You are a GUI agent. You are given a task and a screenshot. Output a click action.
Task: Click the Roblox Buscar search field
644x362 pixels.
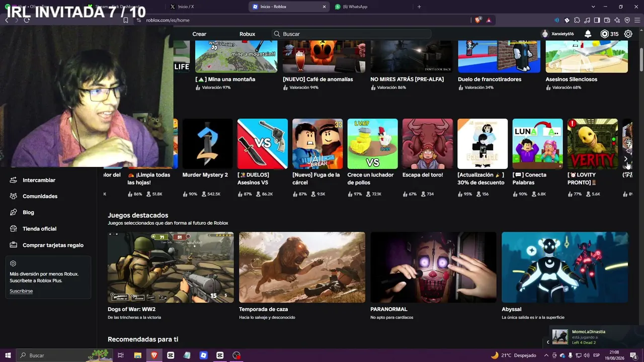351,34
